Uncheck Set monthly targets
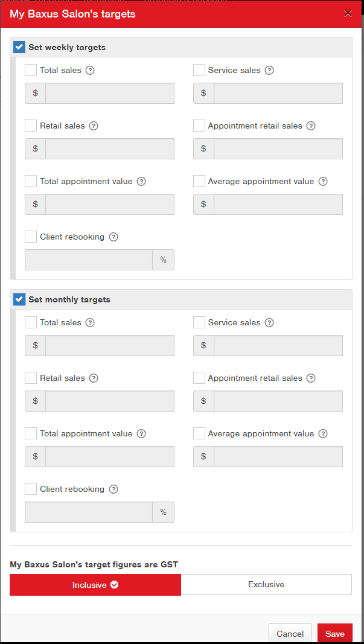Viewport: 364px width, 644px height. (x=19, y=299)
